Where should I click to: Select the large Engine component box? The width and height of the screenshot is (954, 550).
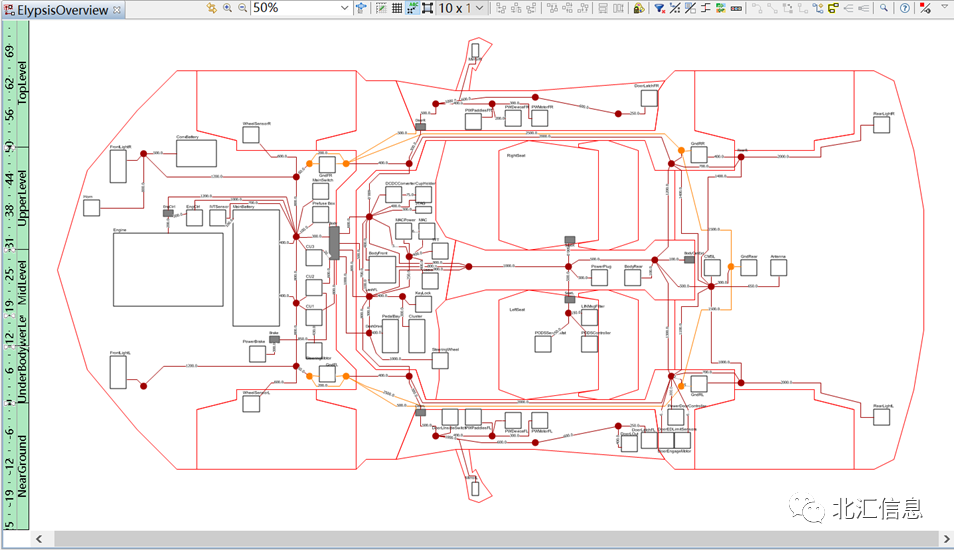pyautogui.click(x=168, y=270)
